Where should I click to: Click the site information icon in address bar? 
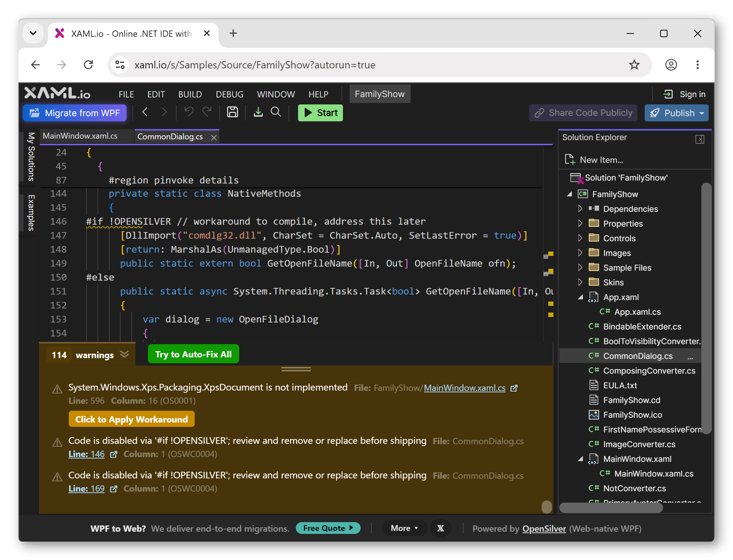(x=120, y=65)
